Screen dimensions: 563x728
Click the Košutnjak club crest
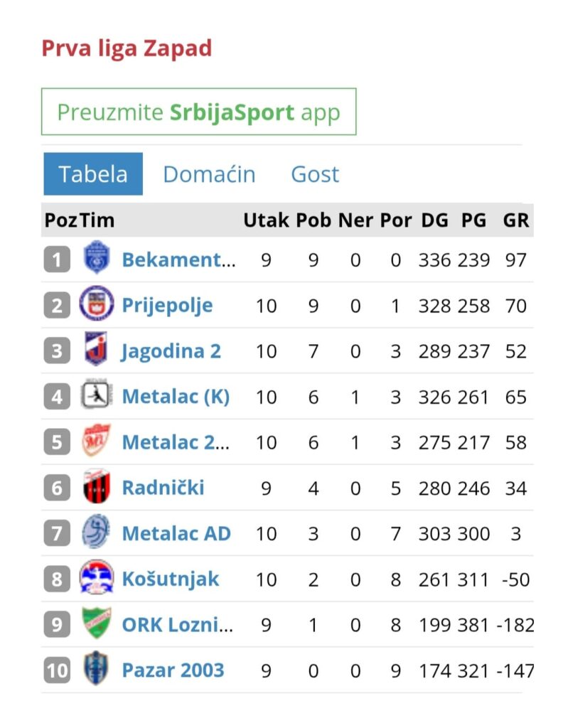[x=96, y=577]
